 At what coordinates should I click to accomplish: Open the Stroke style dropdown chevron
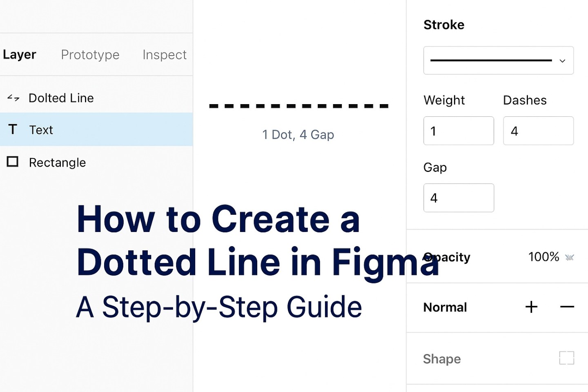[x=562, y=60]
